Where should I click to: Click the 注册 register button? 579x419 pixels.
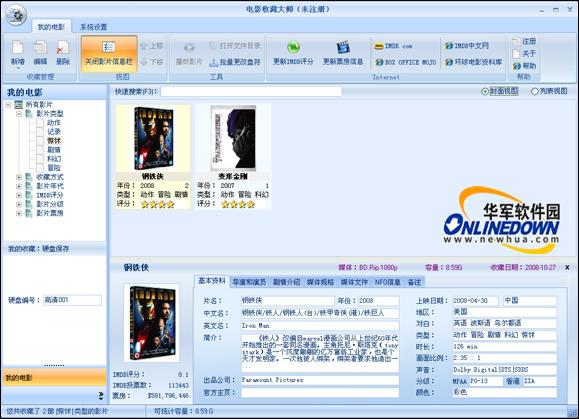point(524,41)
